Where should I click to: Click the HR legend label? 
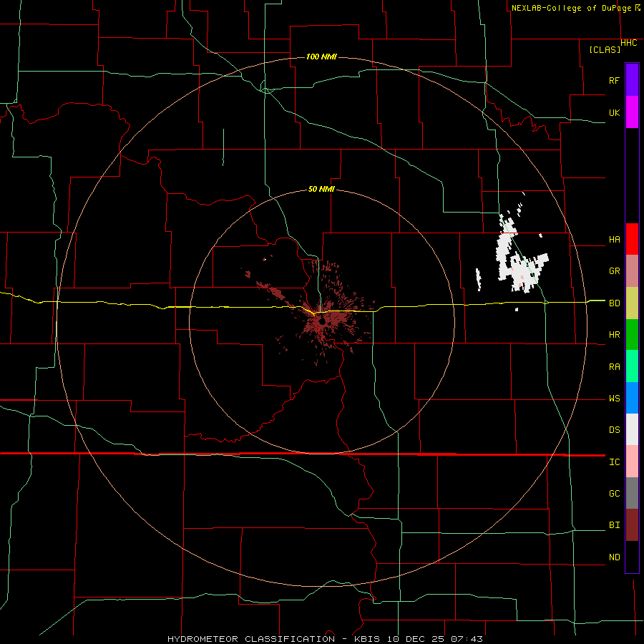614,335
